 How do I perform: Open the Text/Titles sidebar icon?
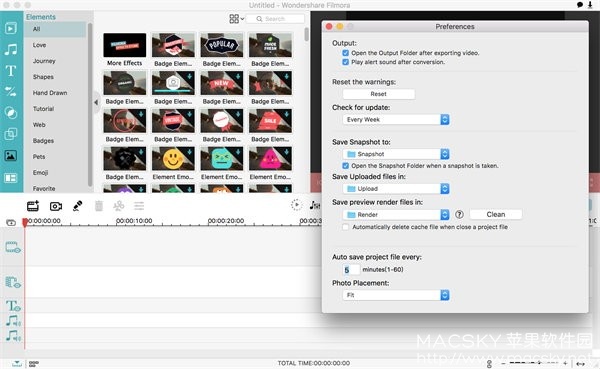tap(11, 70)
